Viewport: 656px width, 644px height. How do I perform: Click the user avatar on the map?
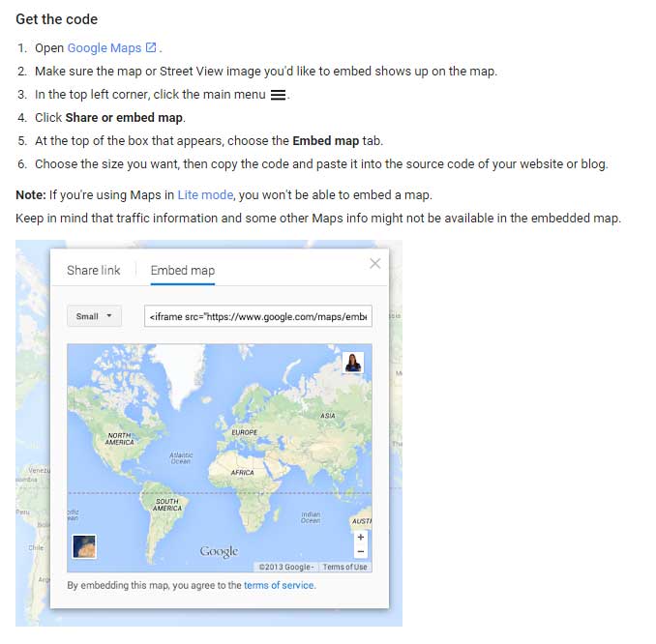click(x=353, y=363)
